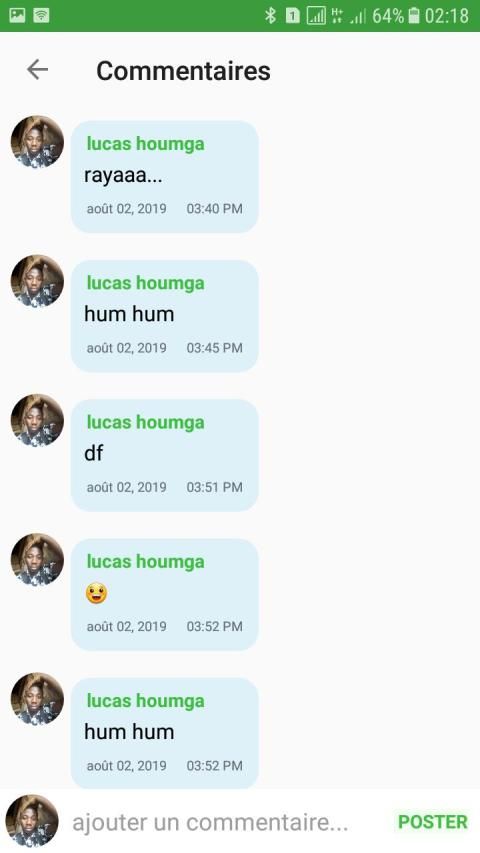Tap the Commentaires page title
Screen dimensions: 480x853
pos(183,71)
